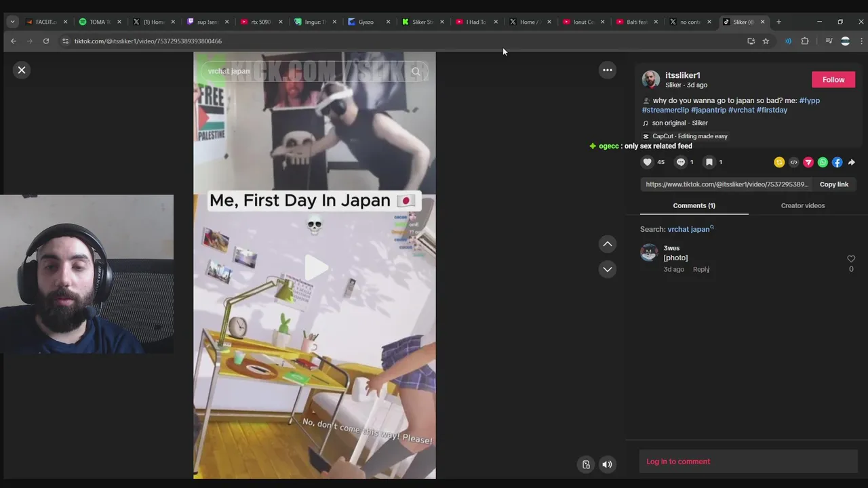Switch to the rtx 5090 YouTube tab

pos(260,22)
